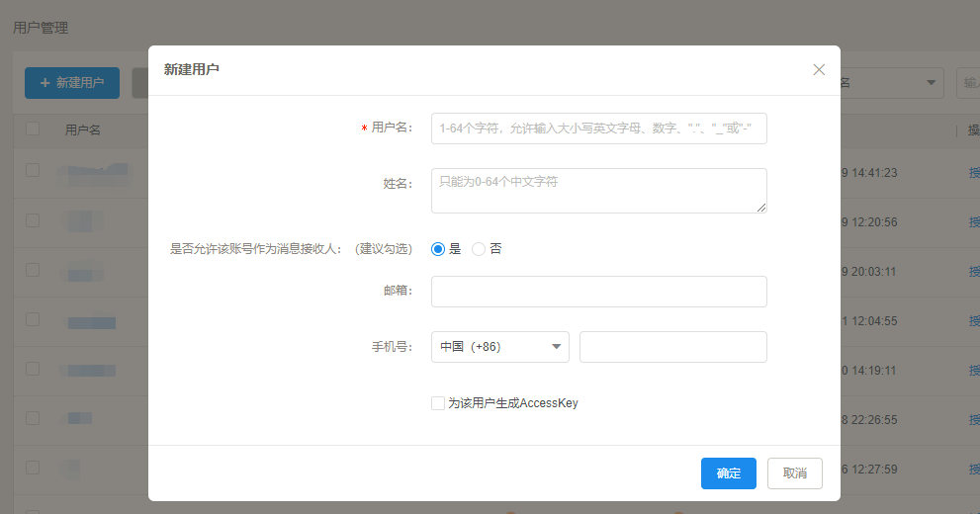Select the 否 radio button
This screenshot has height=514, width=980.
coord(479,249)
